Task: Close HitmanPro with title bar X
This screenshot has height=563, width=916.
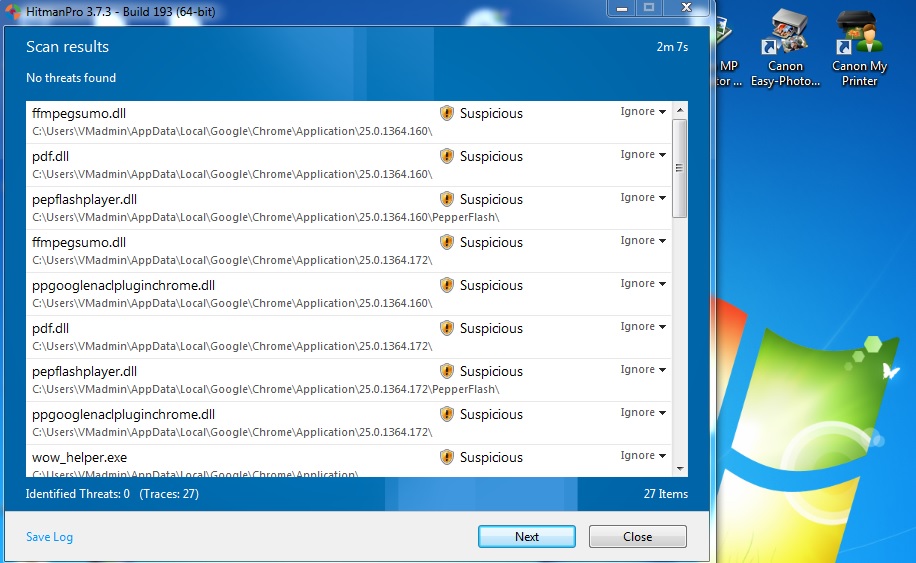Action: (686, 8)
